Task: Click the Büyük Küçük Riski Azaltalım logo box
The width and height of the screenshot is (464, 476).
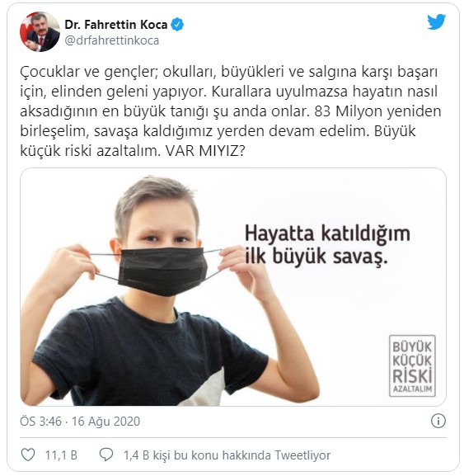Action: point(412,365)
